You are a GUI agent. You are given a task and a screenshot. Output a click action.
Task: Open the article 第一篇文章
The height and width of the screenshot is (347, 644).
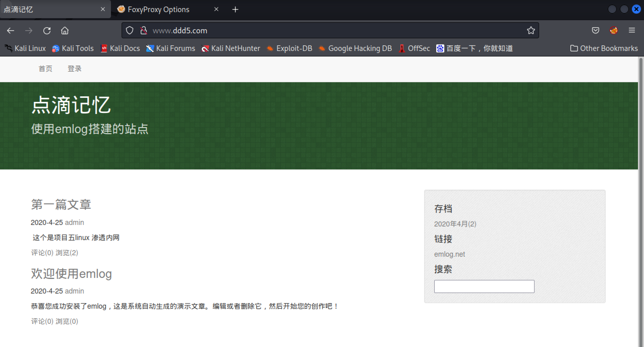click(61, 204)
